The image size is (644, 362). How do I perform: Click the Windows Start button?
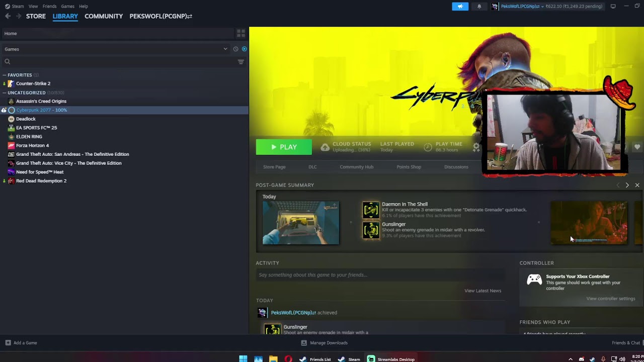tap(243, 359)
